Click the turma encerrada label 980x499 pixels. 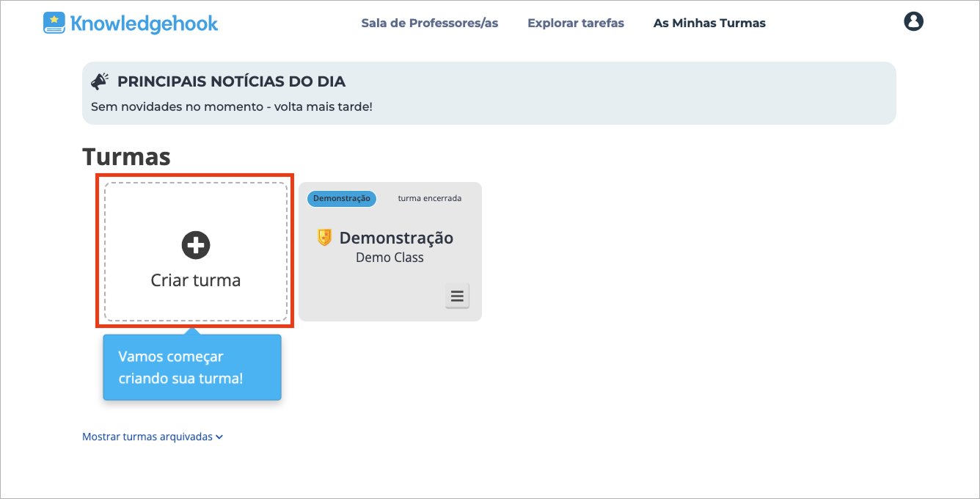(430, 198)
